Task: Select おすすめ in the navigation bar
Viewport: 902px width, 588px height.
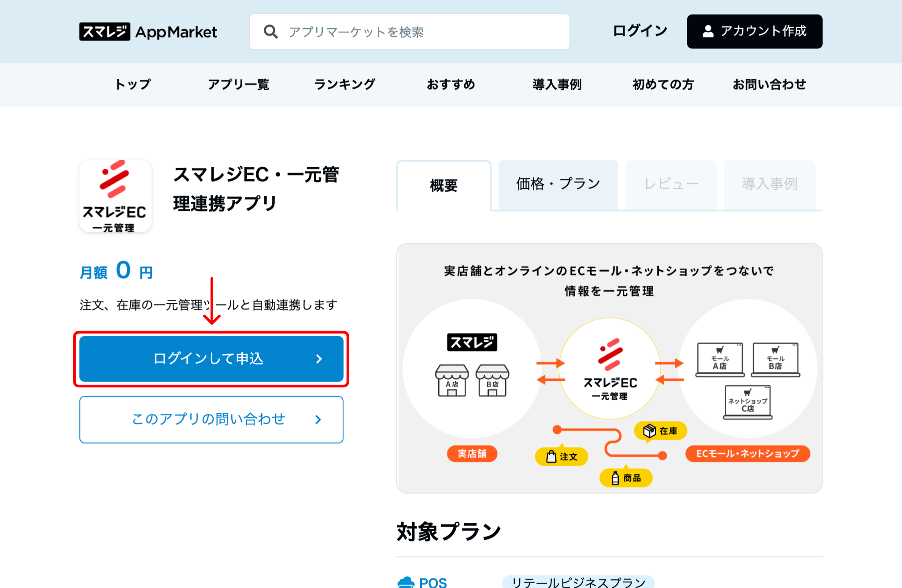Action: (451, 84)
